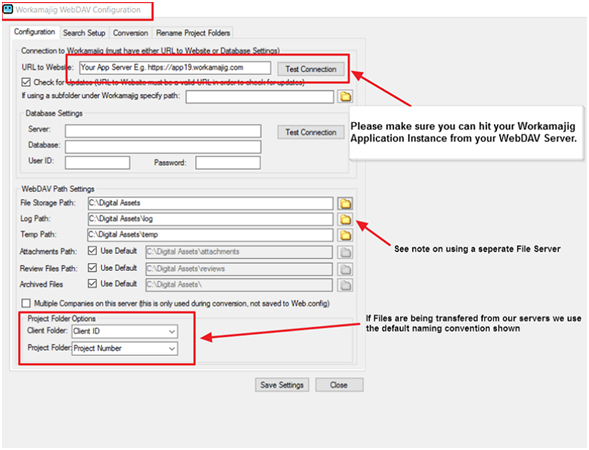589x450 pixels.
Task: Browse for Workamajig subfolder path
Action: pos(345,97)
